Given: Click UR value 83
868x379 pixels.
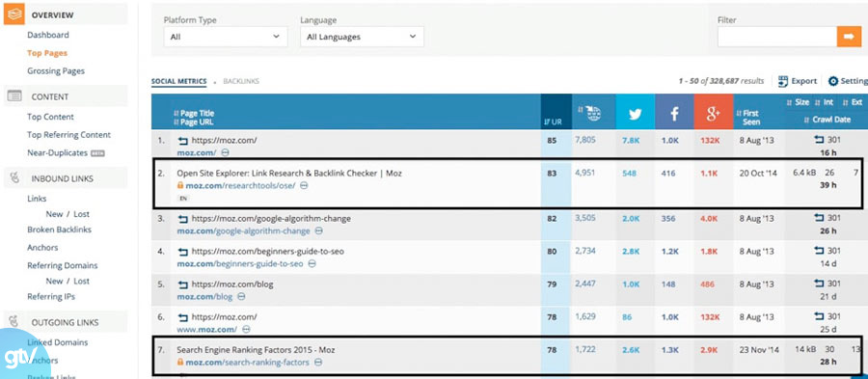Looking at the screenshot, I should tap(552, 174).
